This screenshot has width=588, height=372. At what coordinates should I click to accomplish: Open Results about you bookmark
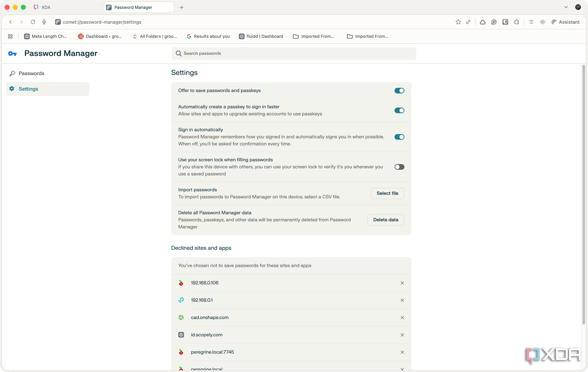tap(208, 36)
